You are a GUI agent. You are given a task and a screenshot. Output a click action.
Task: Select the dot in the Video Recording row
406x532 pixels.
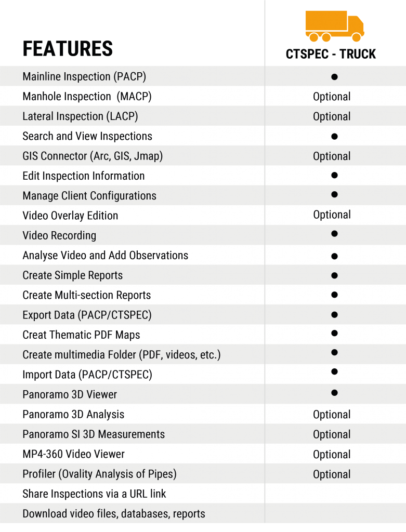coord(334,234)
